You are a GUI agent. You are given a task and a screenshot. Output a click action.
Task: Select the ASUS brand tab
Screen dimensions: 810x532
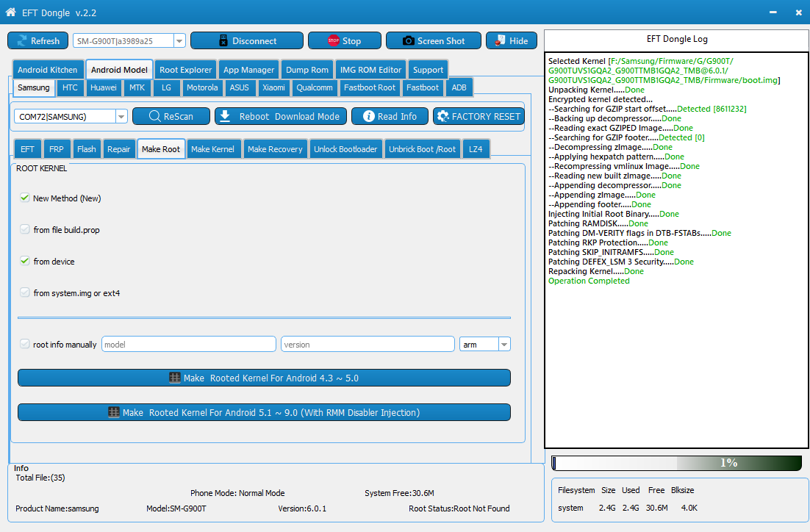(239, 87)
